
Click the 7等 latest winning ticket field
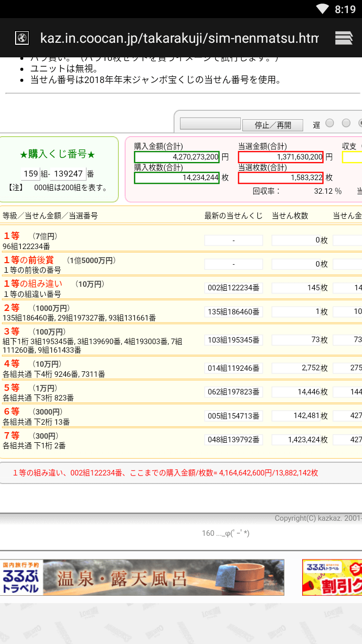tap(233, 440)
